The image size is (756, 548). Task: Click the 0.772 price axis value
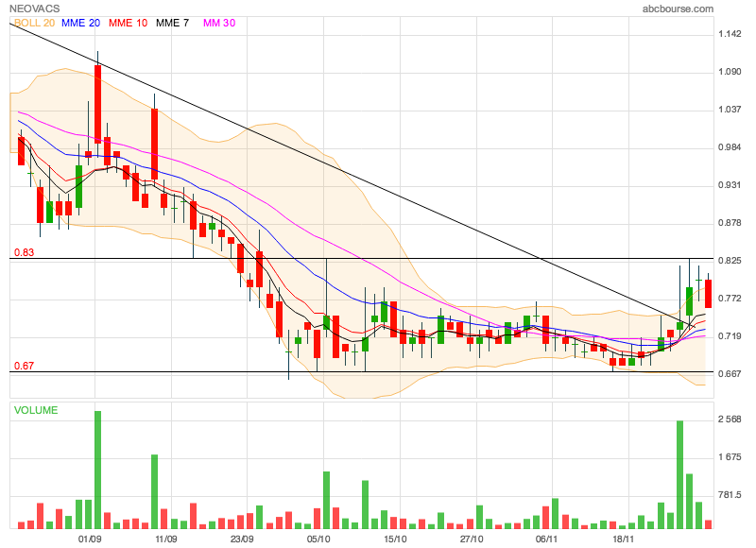730,299
